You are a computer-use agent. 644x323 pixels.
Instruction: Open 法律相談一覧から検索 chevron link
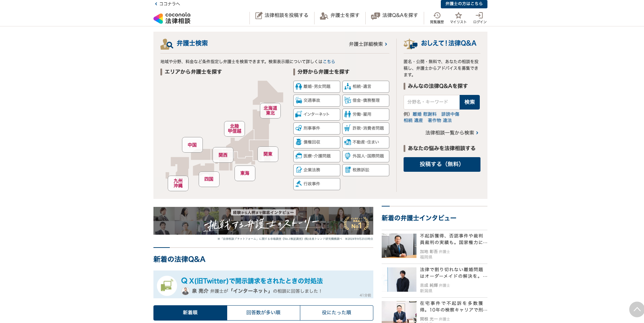pyautogui.click(x=452, y=133)
